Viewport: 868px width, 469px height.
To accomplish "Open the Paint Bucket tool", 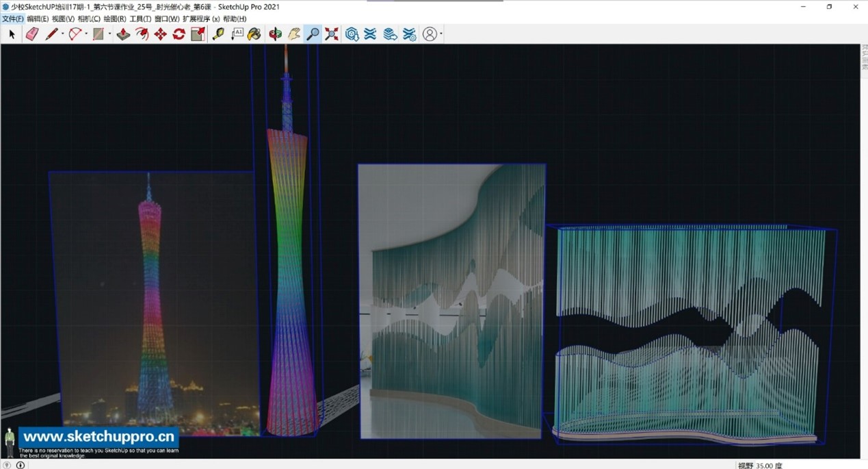I will 254,34.
